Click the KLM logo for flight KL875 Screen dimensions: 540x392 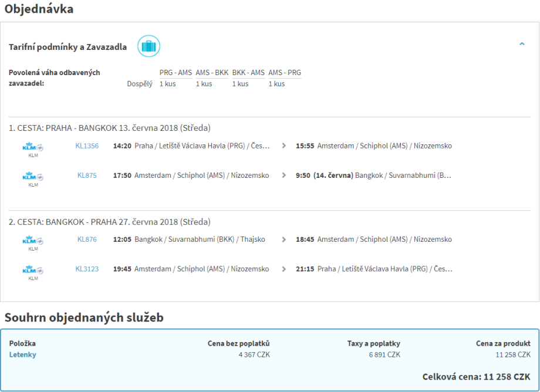(x=33, y=176)
